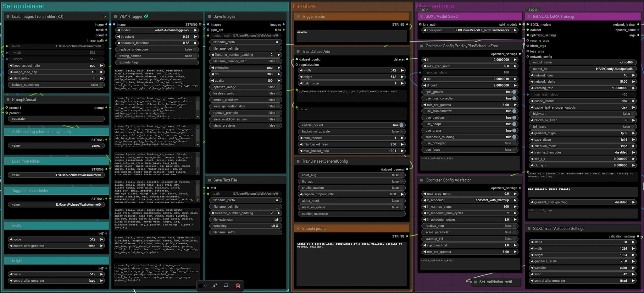
Task: Collapse the Save Text File node
Action: pos(209,180)
